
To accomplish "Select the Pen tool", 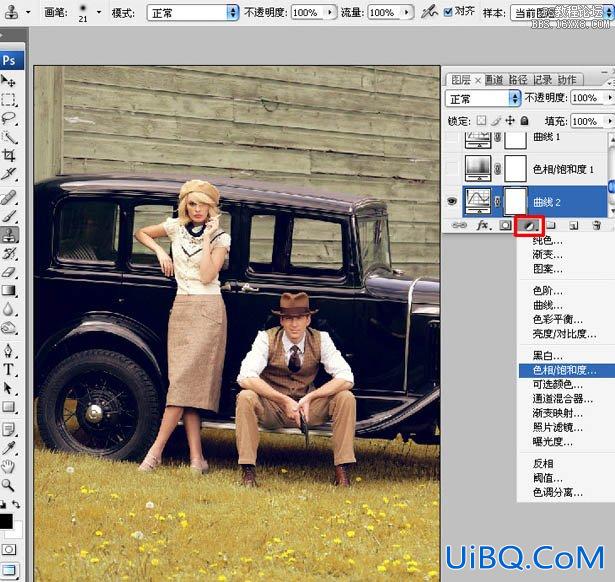I will pyautogui.click(x=8, y=351).
